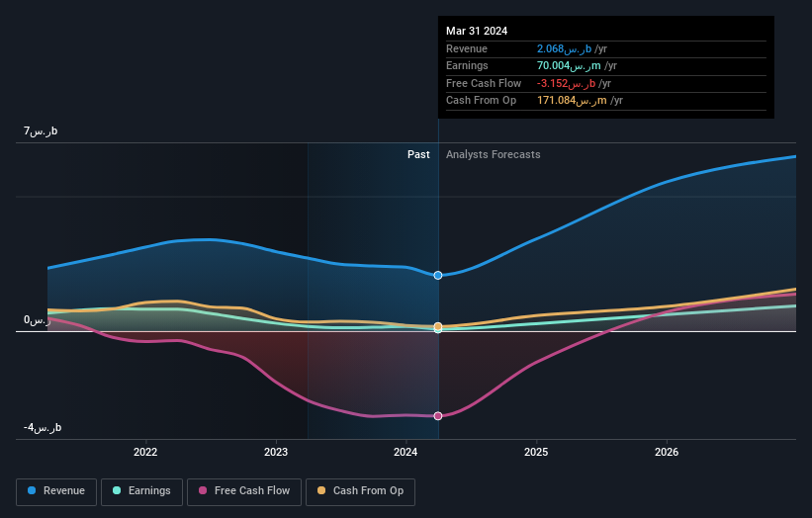Click the 'Past' label on chart
The image size is (812, 518).
[x=418, y=154]
